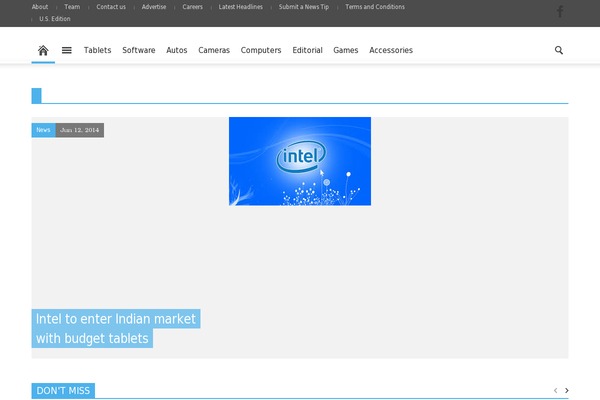Open the Software category
This screenshot has height=400, width=600.
pyautogui.click(x=139, y=50)
